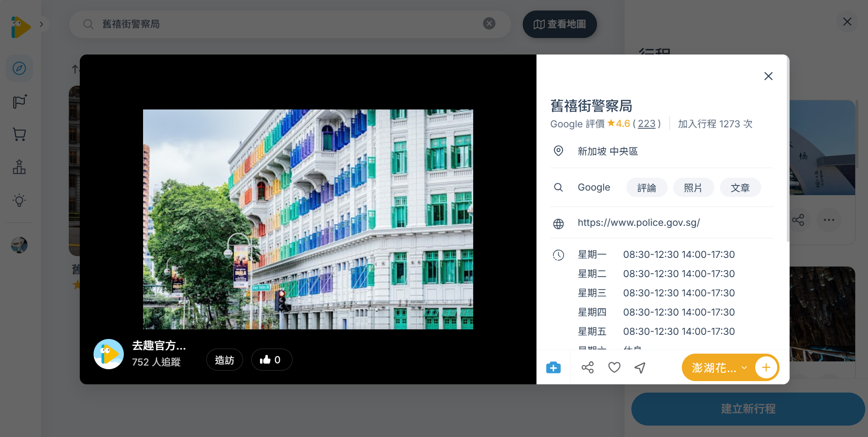Screen dimensions: 868x437
Task: Open the lightbulb inspiration sidebar icon
Action: pos(19,200)
